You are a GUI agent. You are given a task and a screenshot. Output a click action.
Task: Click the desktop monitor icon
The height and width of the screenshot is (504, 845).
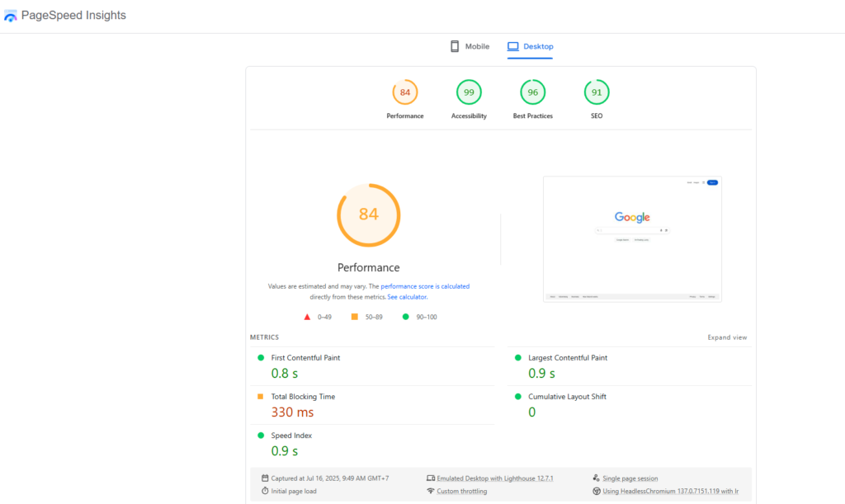pyautogui.click(x=513, y=46)
